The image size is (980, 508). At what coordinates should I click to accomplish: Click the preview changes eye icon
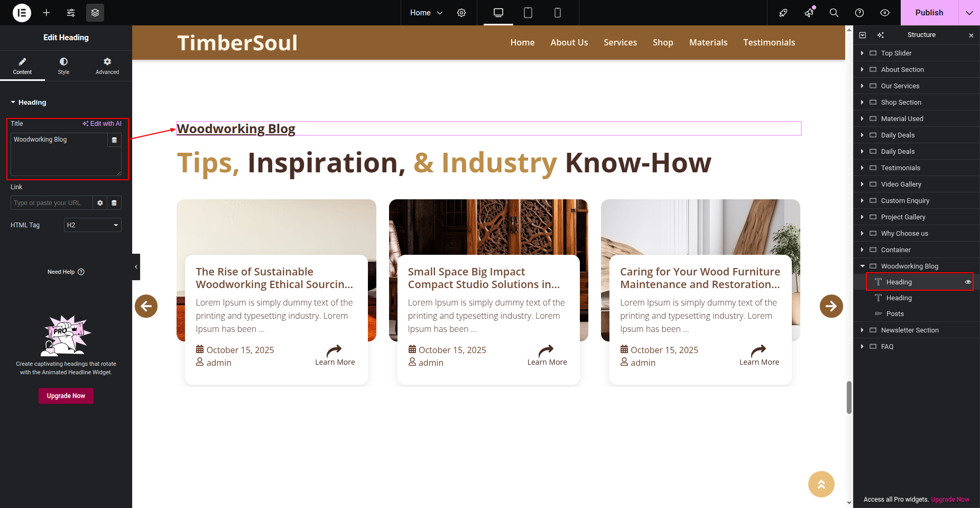[884, 13]
